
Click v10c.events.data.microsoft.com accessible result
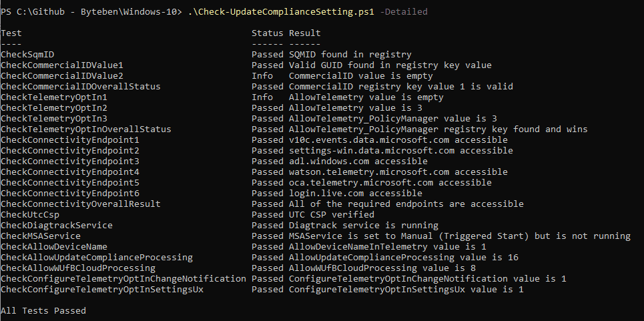coord(398,139)
